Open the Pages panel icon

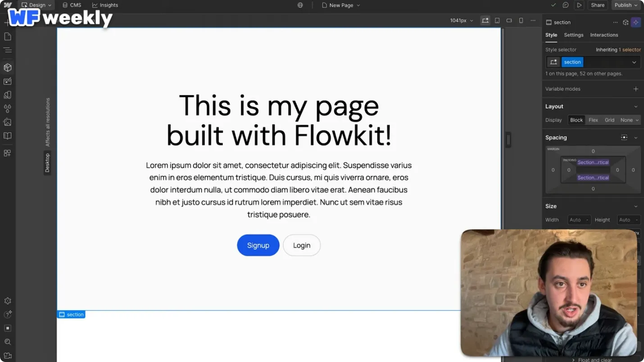[x=8, y=36]
